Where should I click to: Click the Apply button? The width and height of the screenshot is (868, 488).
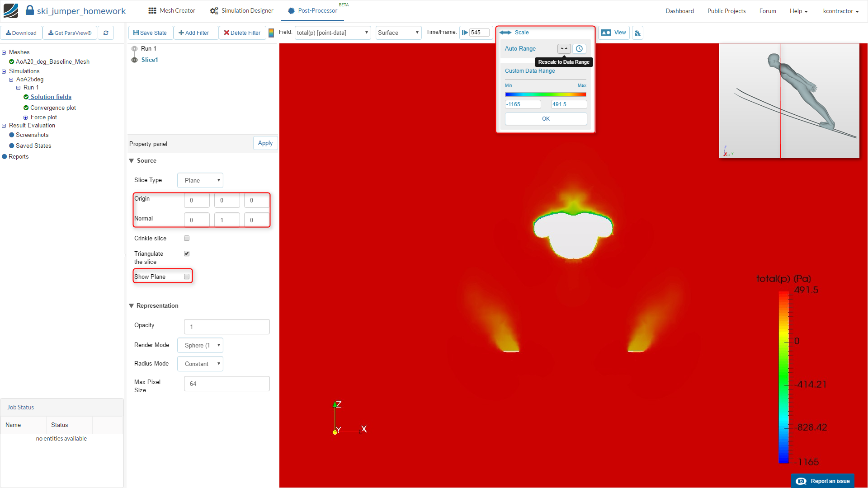(265, 143)
